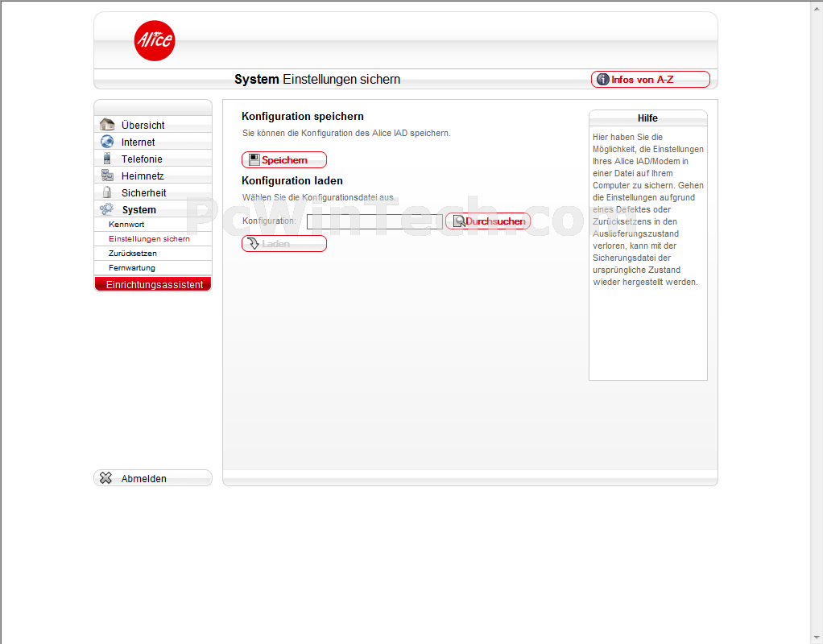Image resolution: width=823 pixels, height=644 pixels.
Task: Select Einstellungen sichern in sidebar
Action: [x=149, y=239]
